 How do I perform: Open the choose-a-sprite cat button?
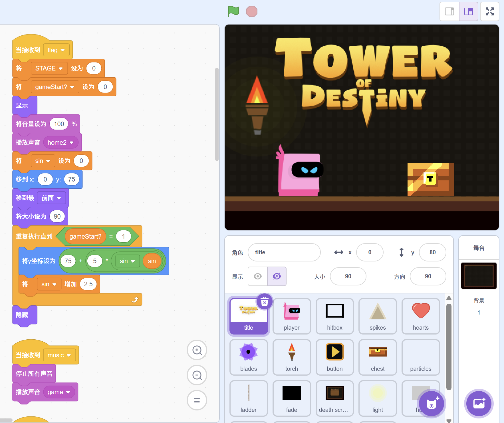(432, 404)
